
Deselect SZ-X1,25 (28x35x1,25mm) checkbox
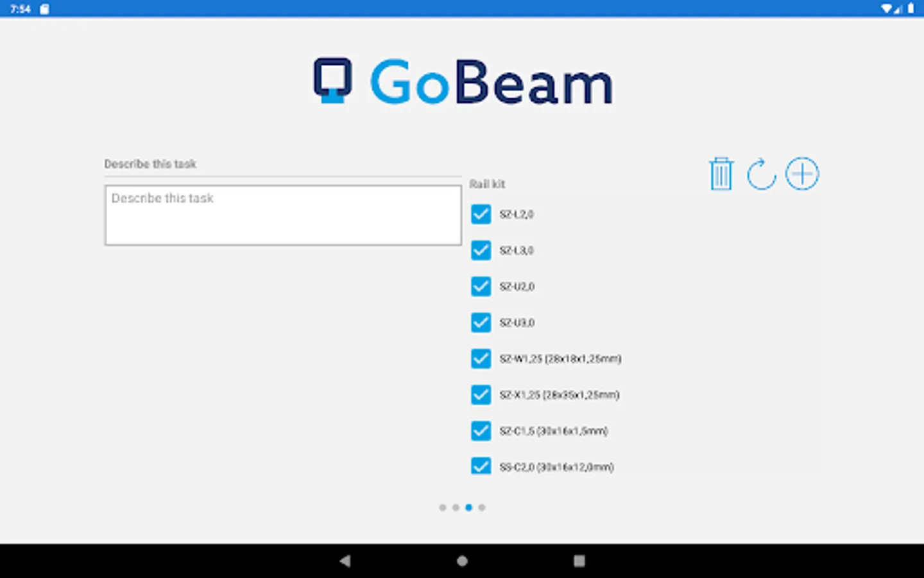tap(481, 394)
